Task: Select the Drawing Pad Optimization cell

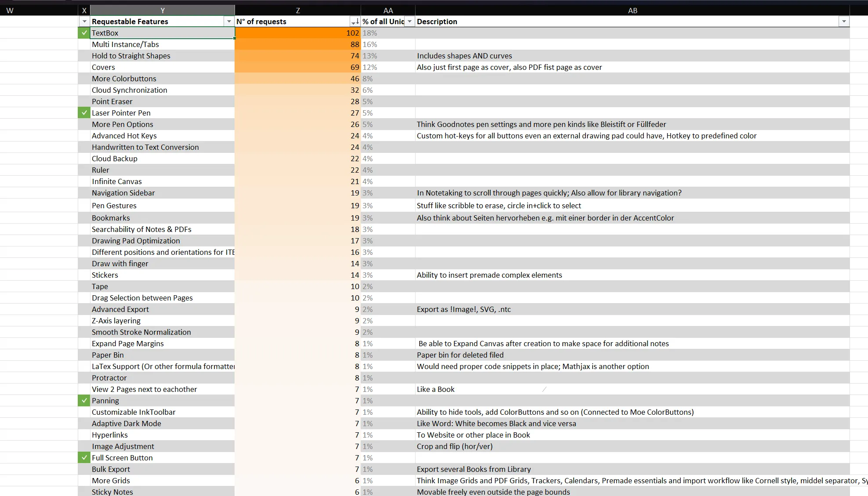Action: coord(163,241)
